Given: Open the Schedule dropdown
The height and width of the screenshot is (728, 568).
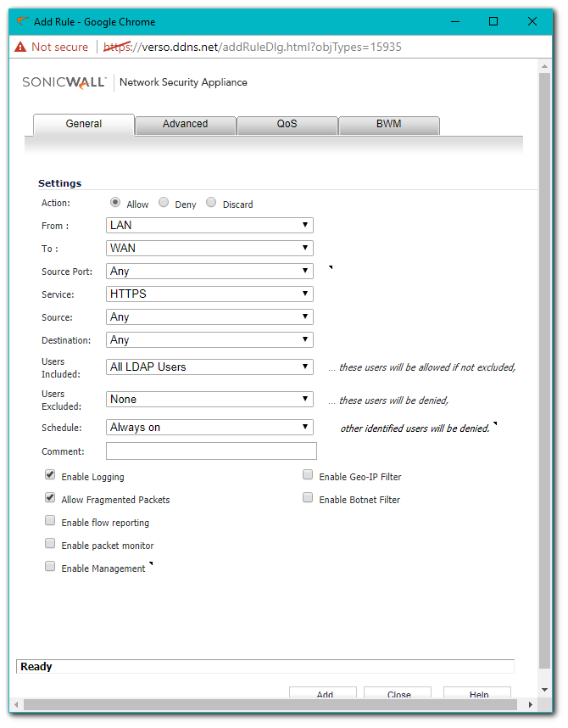Looking at the screenshot, I should [209, 428].
